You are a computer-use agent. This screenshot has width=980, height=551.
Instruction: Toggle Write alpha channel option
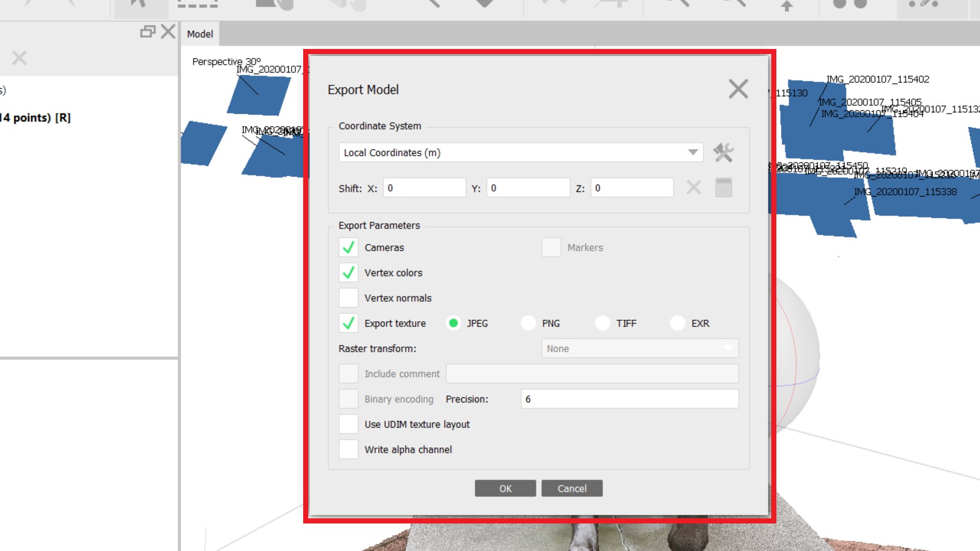tap(349, 449)
